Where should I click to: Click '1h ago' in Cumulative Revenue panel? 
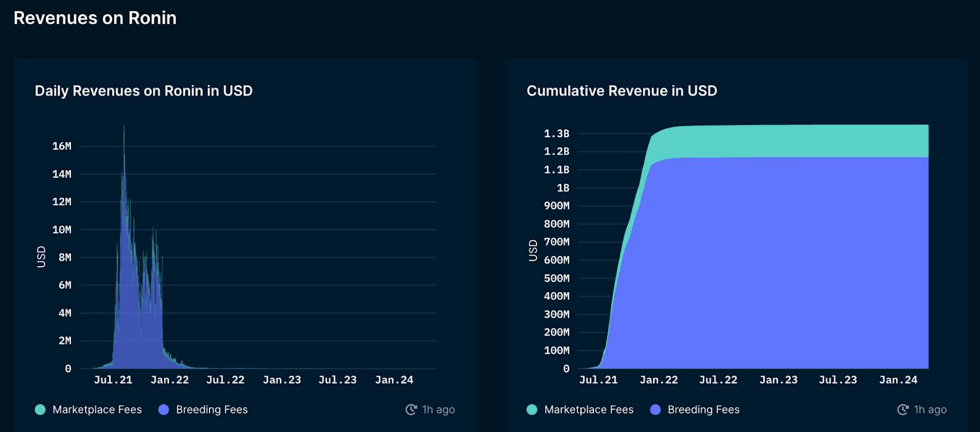(930, 409)
